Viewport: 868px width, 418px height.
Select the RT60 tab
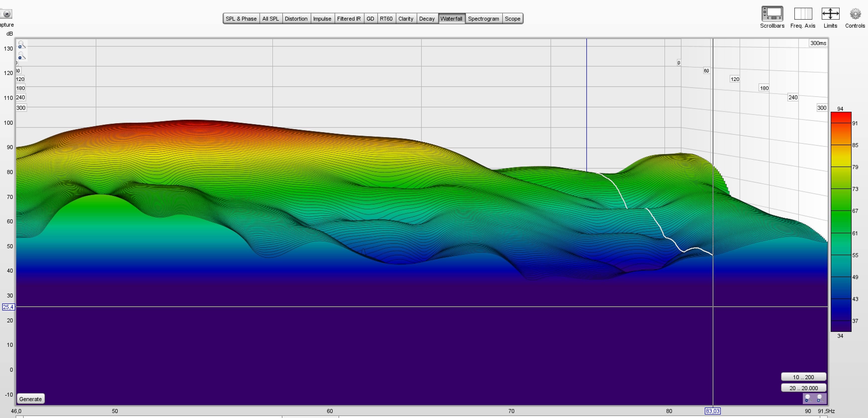tap(386, 18)
